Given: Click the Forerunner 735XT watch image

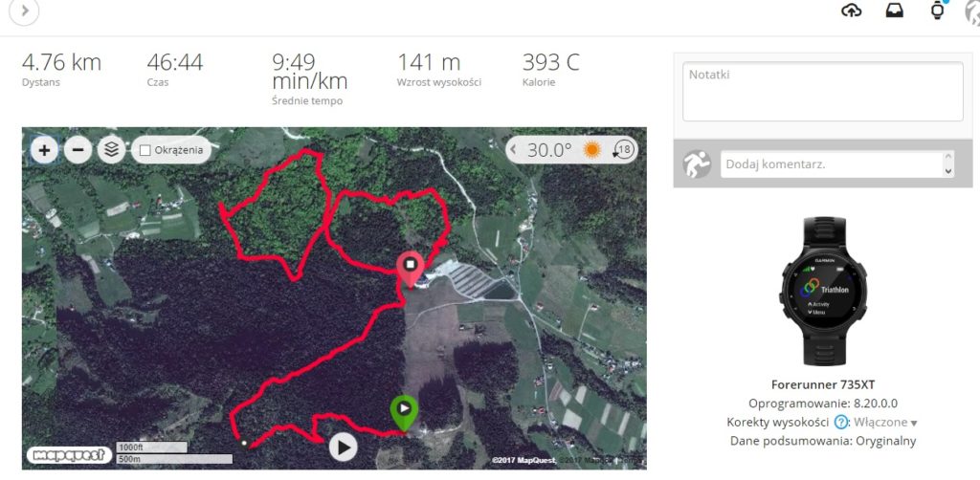Looking at the screenshot, I should (x=823, y=291).
